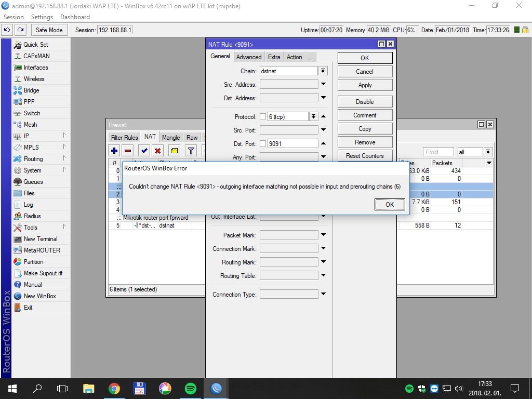
Task: Toggle the Dst. Port invert checkbox
Action: pos(262,143)
